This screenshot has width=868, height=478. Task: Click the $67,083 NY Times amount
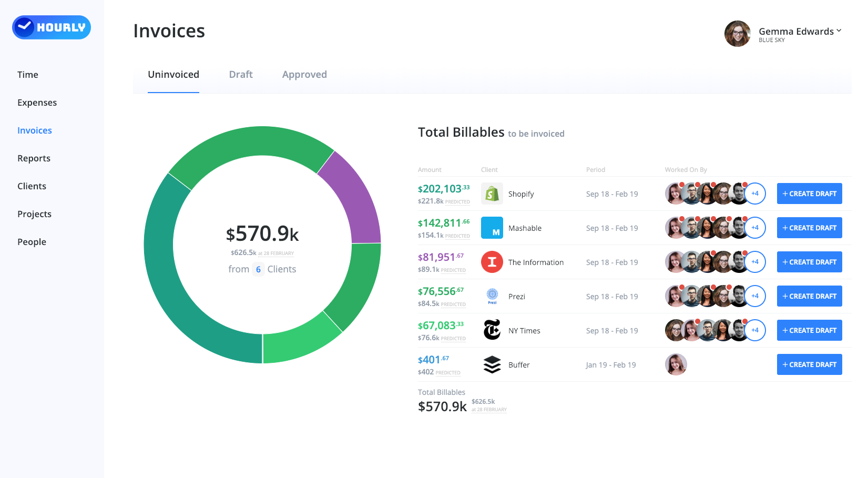point(441,326)
